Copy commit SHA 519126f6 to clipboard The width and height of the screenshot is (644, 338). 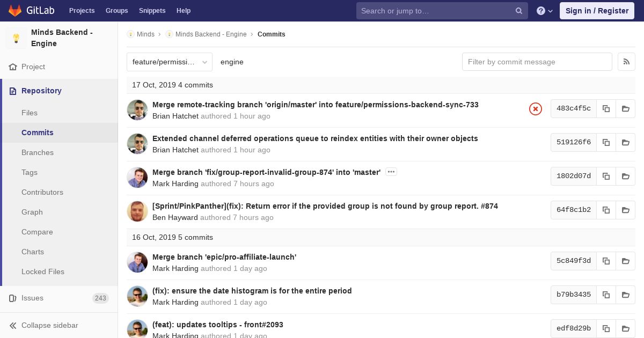[x=606, y=142]
